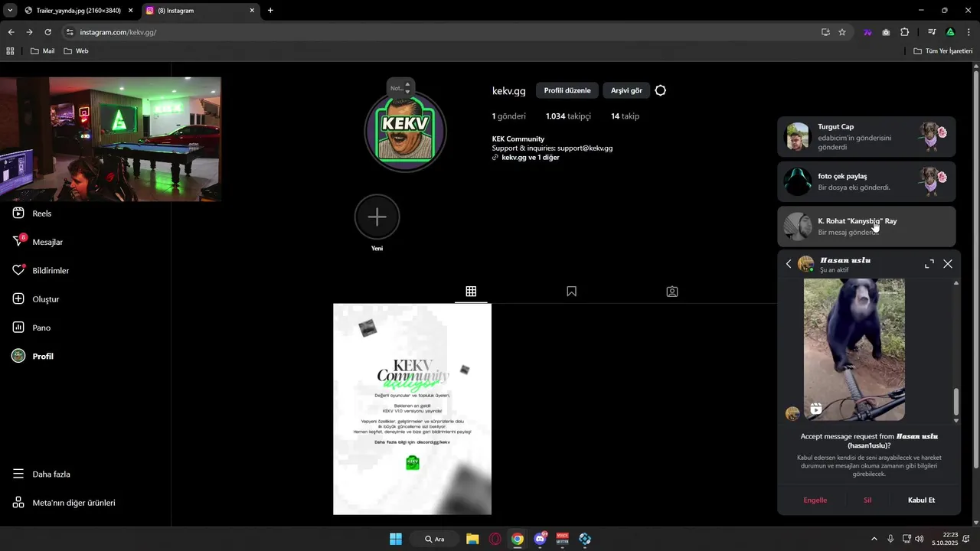
Task: Select the posts grid tab
Action: pos(471,292)
